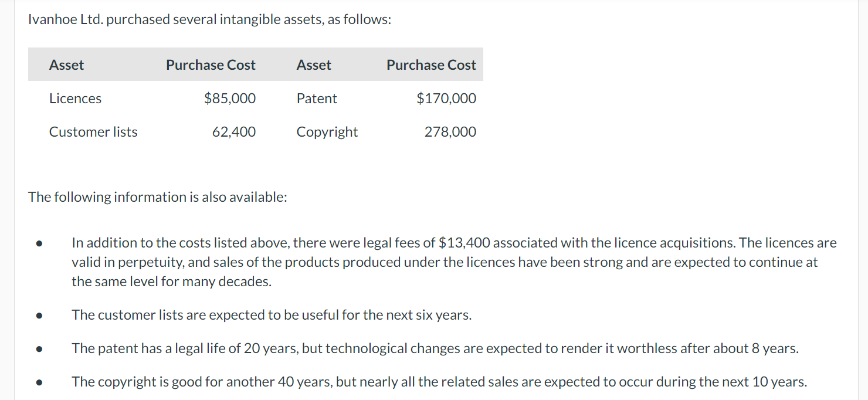The height and width of the screenshot is (400, 868).
Task: Click the second Purchase Cost header
Action: [431, 65]
